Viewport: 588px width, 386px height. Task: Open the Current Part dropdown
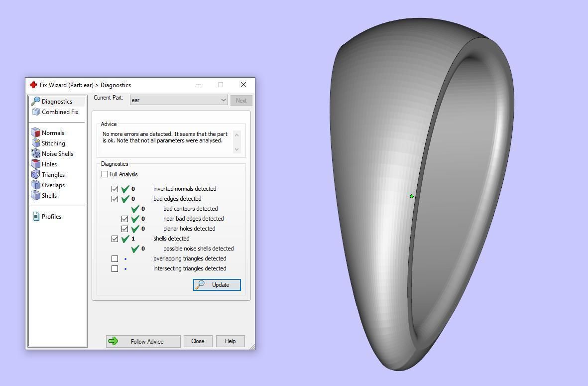coord(179,100)
